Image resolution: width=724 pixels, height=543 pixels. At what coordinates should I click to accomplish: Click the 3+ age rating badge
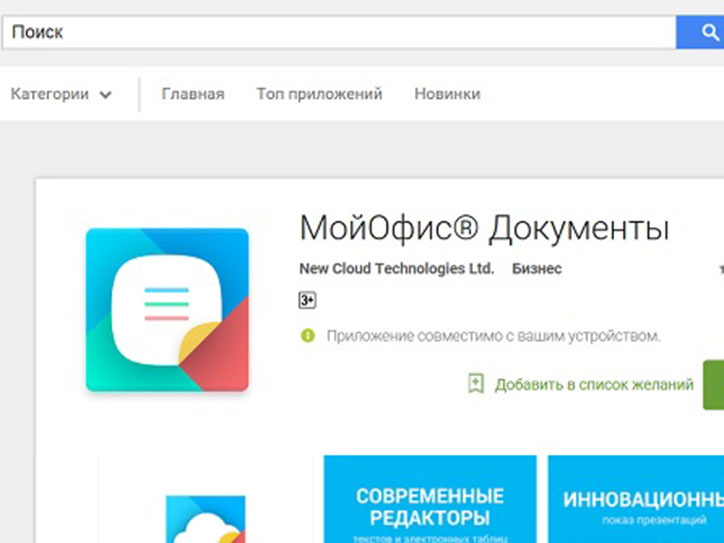[307, 301]
